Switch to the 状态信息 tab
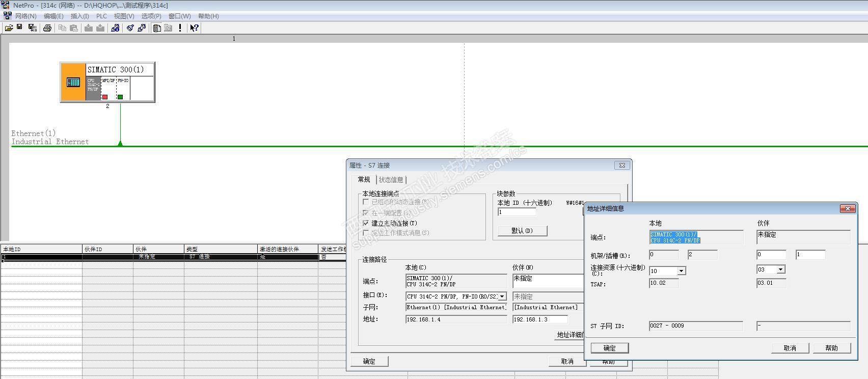The width and height of the screenshot is (868, 379). (x=391, y=180)
